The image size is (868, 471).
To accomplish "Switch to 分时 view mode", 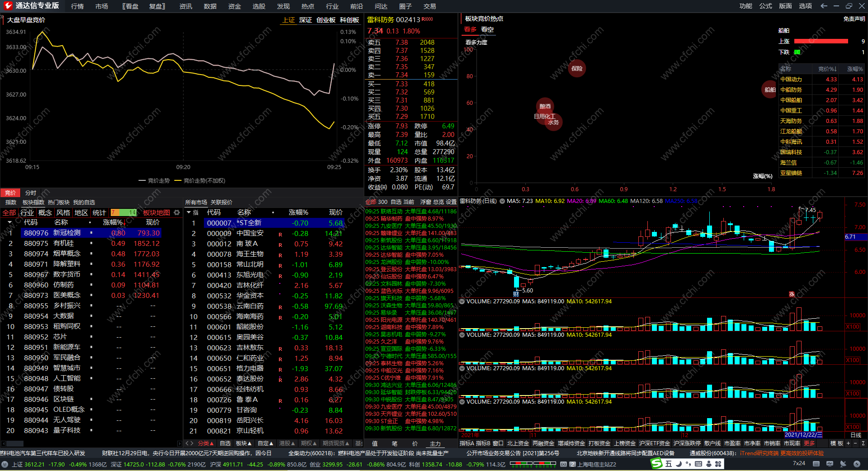I will point(31,193).
